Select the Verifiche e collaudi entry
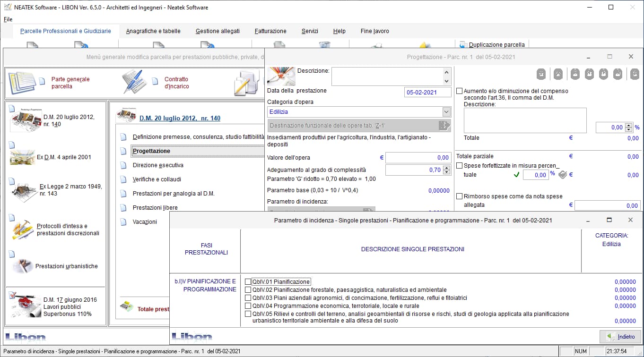The height and width of the screenshot is (357, 644). [157, 179]
